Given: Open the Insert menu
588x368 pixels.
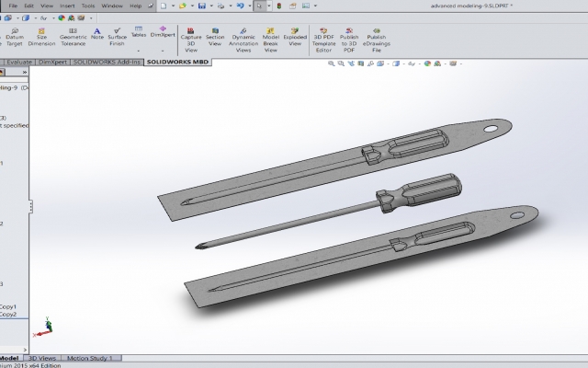Looking at the screenshot, I should pos(67,6).
